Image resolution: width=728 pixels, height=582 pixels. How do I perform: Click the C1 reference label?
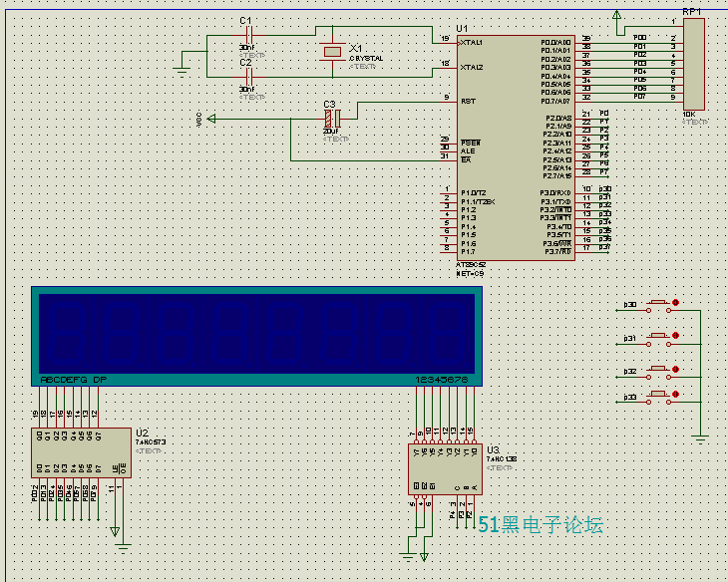click(245, 21)
